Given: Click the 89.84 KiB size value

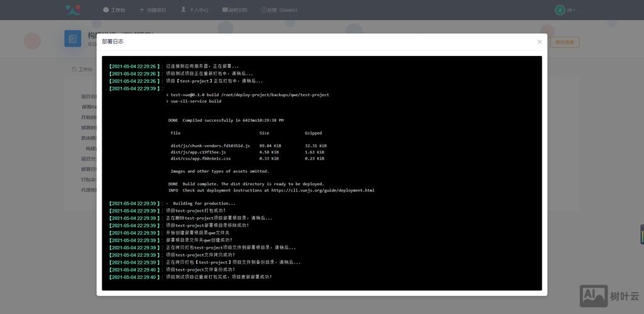Looking at the screenshot, I should 270,146.
